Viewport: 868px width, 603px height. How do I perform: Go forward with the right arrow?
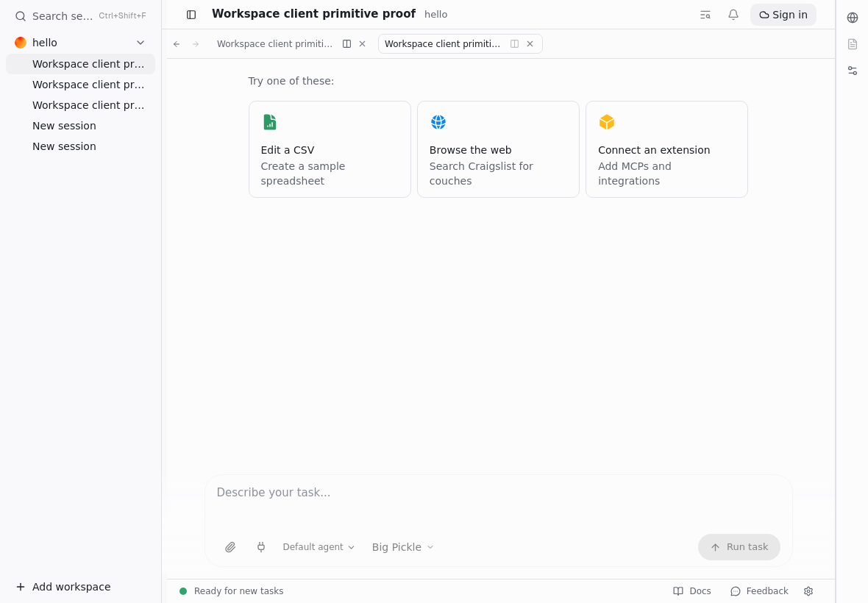(196, 44)
